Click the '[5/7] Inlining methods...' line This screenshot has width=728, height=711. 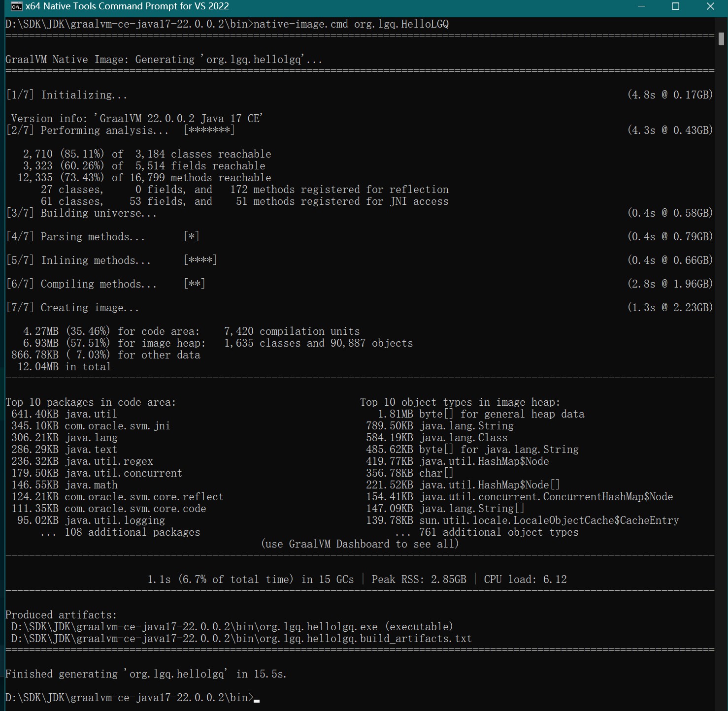click(x=111, y=260)
